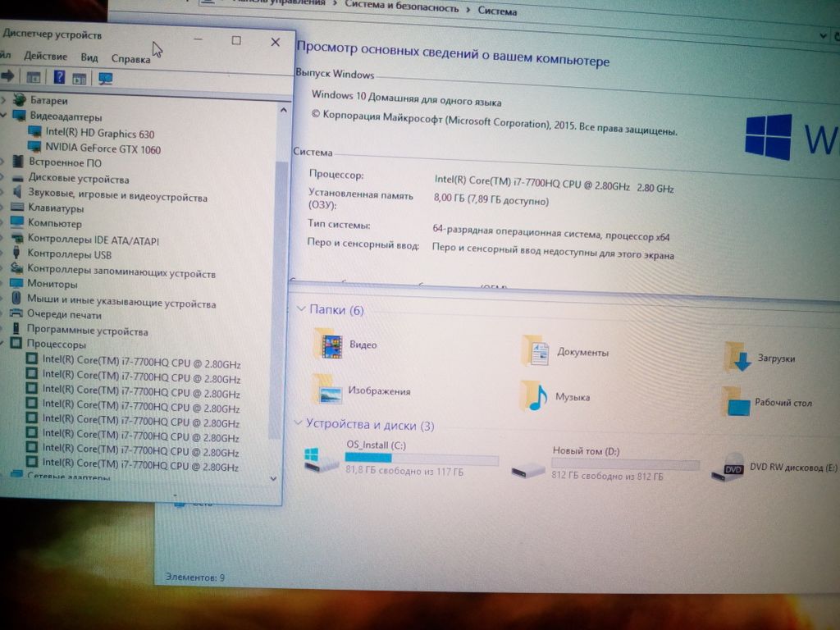The image size is (840, 630).
Task: Expand the Батареи device category
Action: click(3, 100)
